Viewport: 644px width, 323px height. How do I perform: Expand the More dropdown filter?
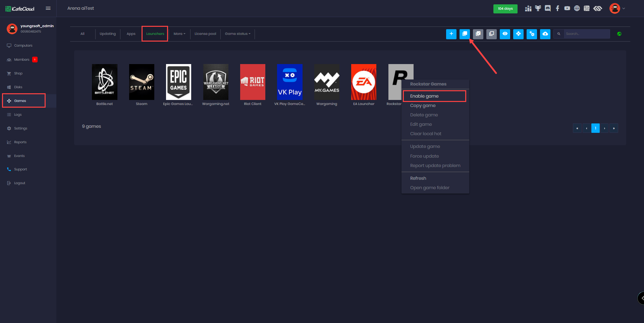179,34
